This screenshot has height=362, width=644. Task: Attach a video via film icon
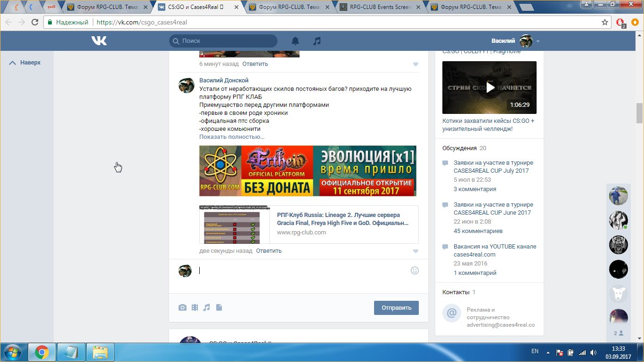pos(195,307)
